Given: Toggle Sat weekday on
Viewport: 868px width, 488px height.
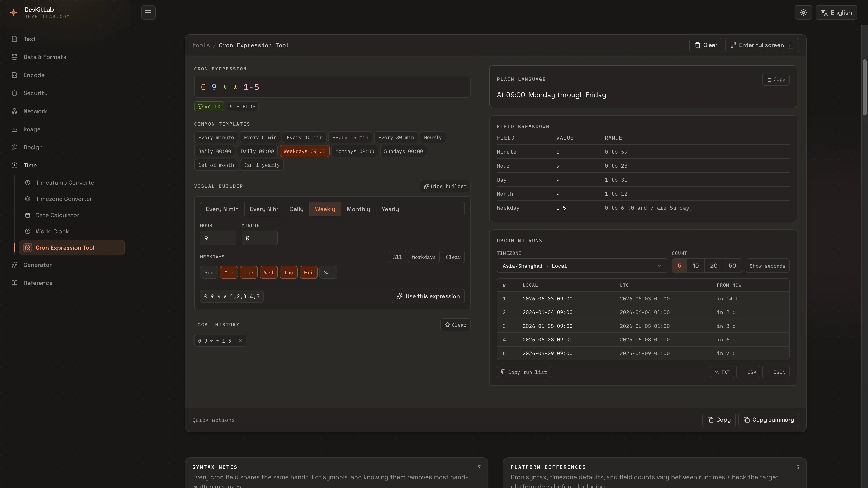Looking at the screenshot, I should [x=328, y=272].
